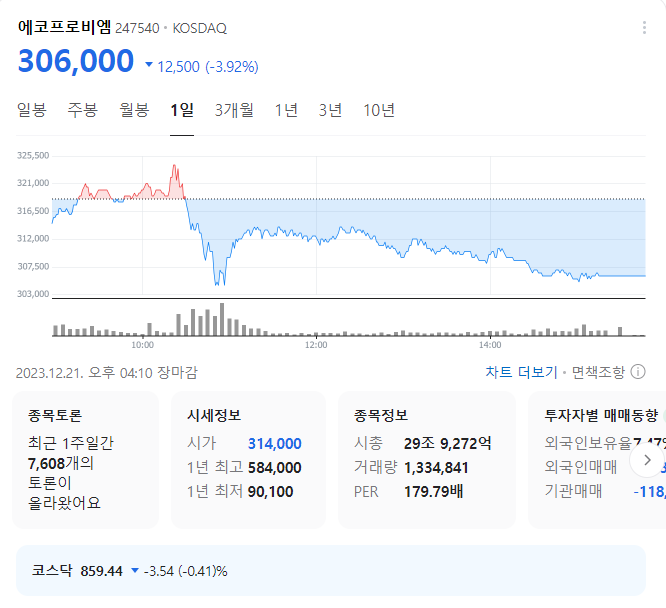Screen dimensions: 666x608
Task: Click the tallest volume bar in the chart
Action: pos(222,320)
